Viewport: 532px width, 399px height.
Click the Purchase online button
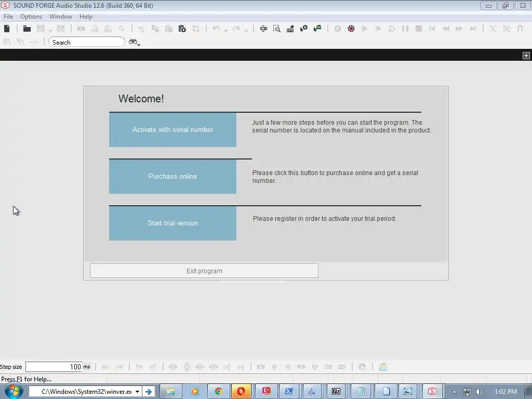(172, 177)
